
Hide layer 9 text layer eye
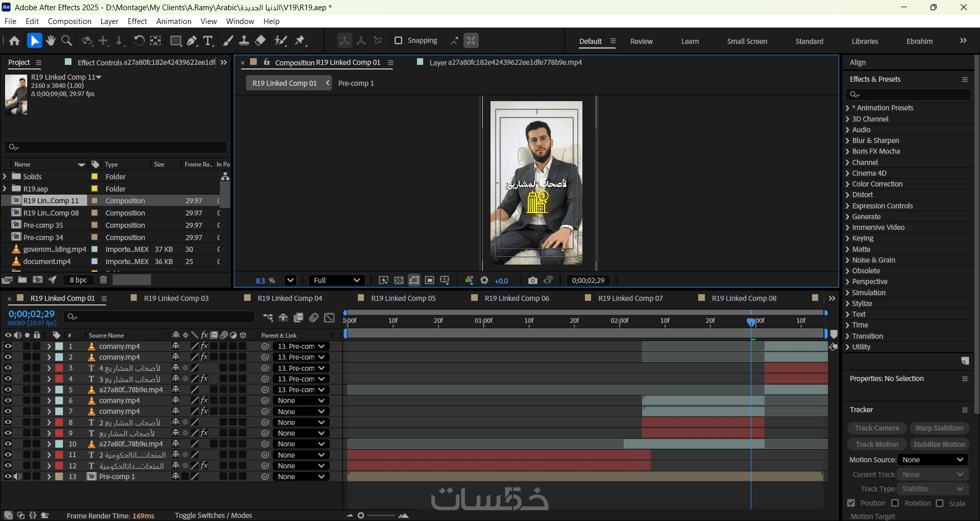pyautogui.click(x=8, y=433)
